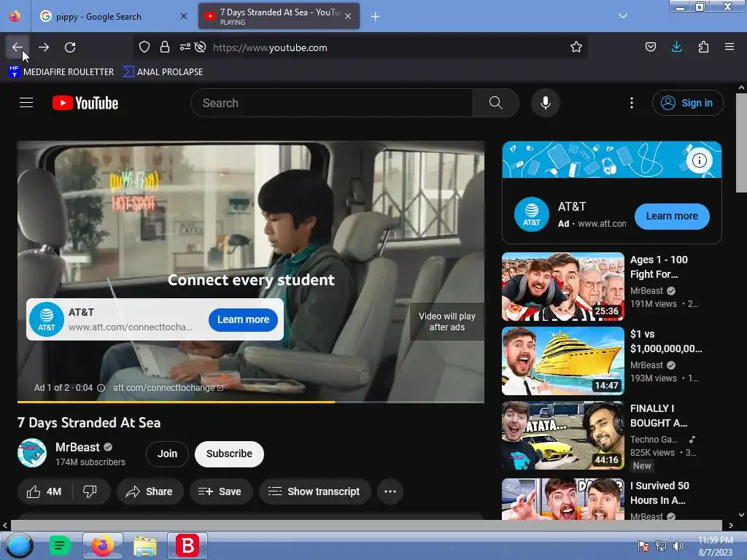Close the YouTube tab
Image resolution: width=747 pixels, height=560 pixels.
(x=348, y=16)
